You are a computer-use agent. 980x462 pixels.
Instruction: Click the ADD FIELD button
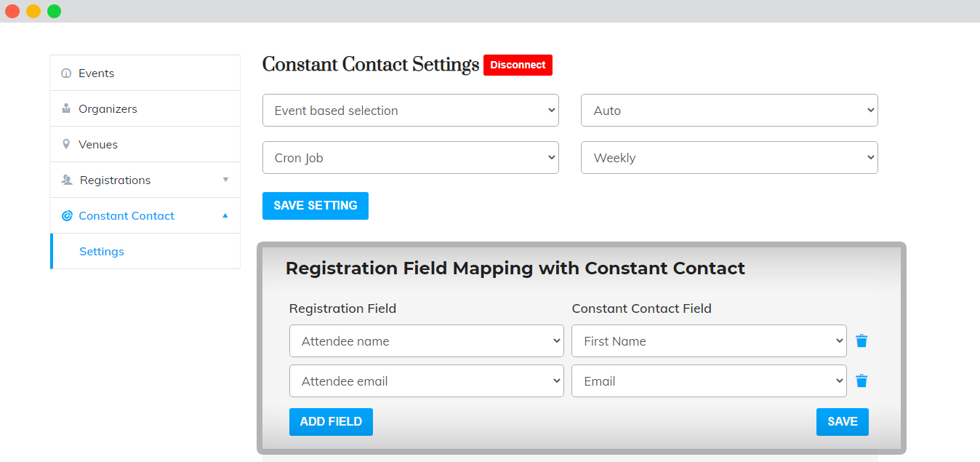(331, 422)
